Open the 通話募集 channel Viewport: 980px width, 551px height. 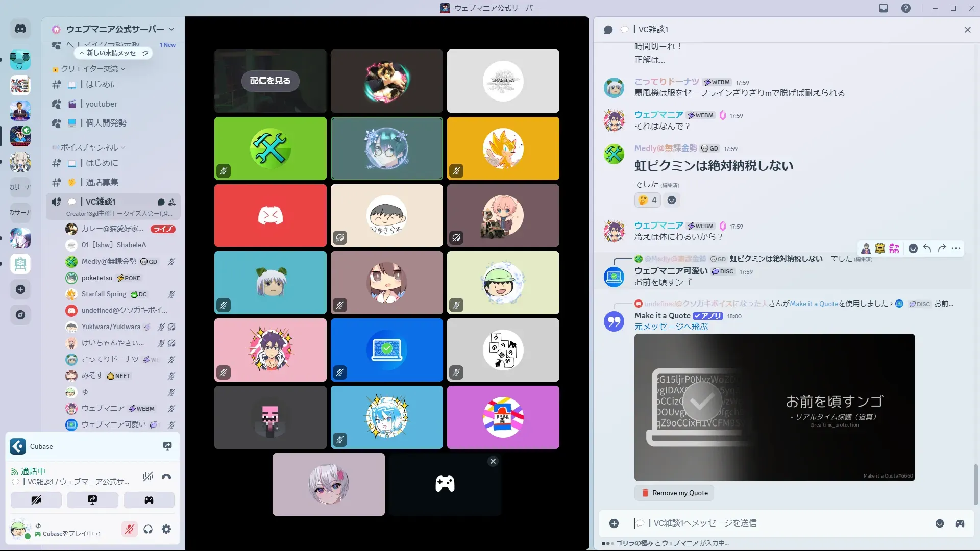pyautogui.click(x=102, y=182)
